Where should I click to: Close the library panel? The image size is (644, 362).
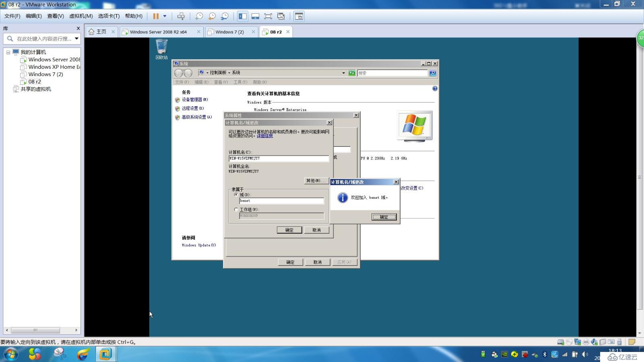78,29
